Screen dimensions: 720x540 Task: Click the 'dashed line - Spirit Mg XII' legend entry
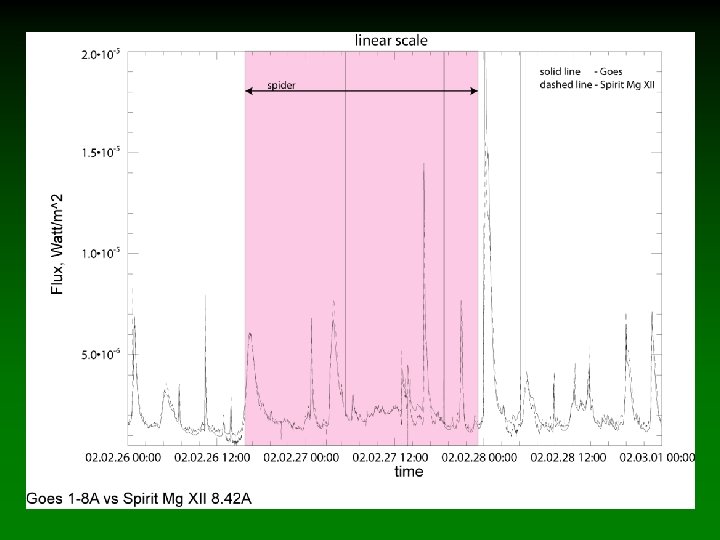click(x=597, y=84)
